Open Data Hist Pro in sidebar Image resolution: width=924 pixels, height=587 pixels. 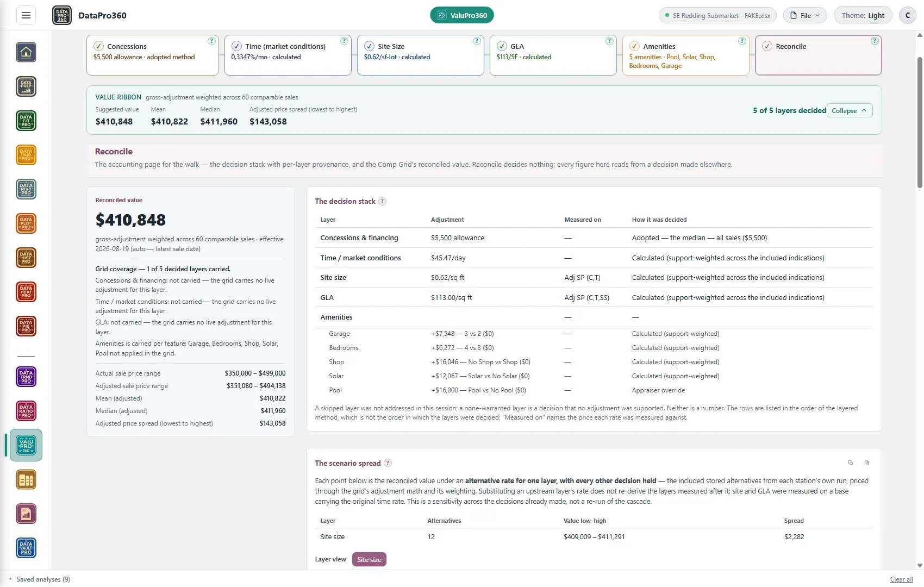[26, 258]
